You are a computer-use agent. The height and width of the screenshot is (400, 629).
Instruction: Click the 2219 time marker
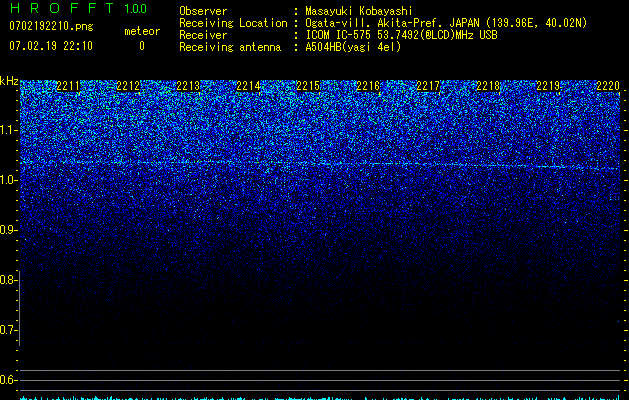pos(548,86)
